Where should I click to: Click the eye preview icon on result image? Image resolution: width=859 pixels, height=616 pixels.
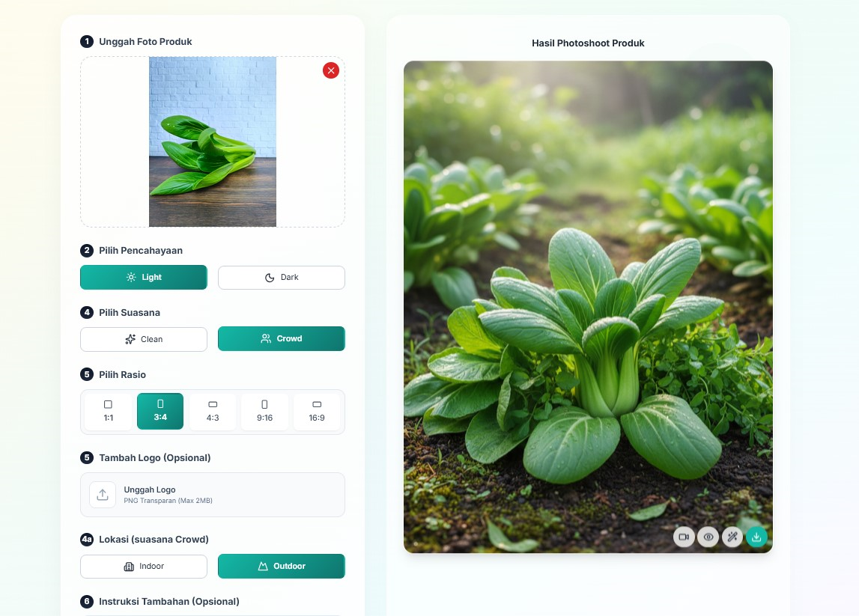pyautogui.click(x=708, y=537)
